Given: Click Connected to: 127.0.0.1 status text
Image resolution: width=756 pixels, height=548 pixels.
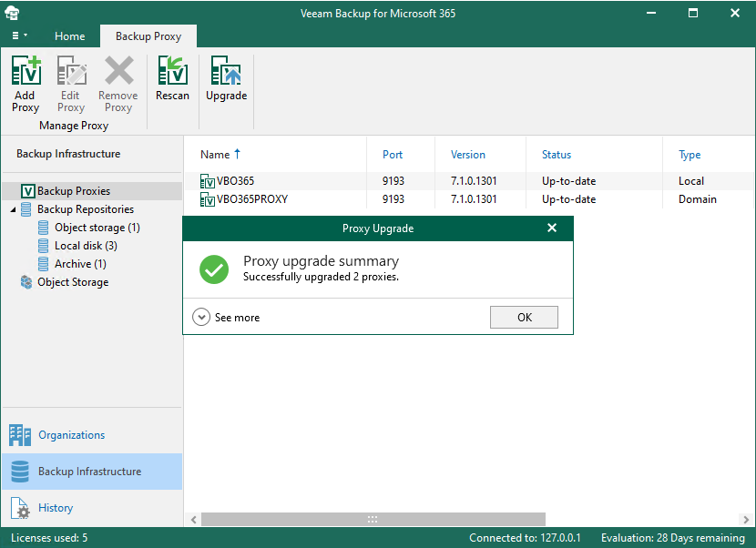Looking at the screenshot, I should (x=525, y=538).
